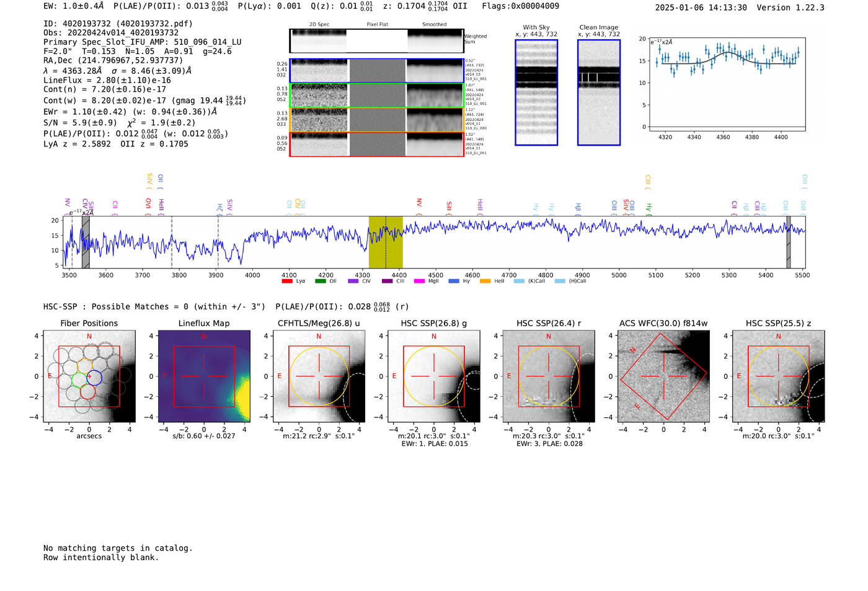
Task: Click the red Lyα legend swatch
Action: click(x=287, y=282)
